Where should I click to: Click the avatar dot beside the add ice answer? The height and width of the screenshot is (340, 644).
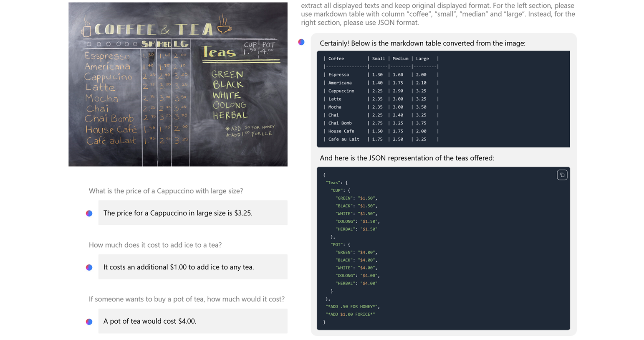point(89,267)
